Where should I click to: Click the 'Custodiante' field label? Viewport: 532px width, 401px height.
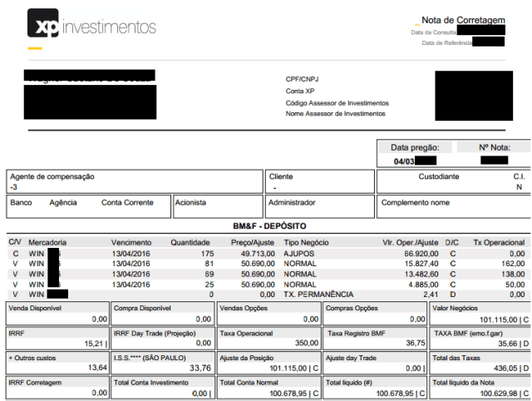[x=439, y=176]
